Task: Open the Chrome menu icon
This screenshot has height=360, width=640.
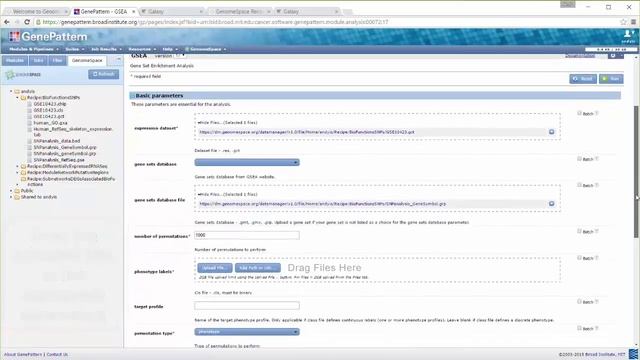Action: (x=633, y=22)
